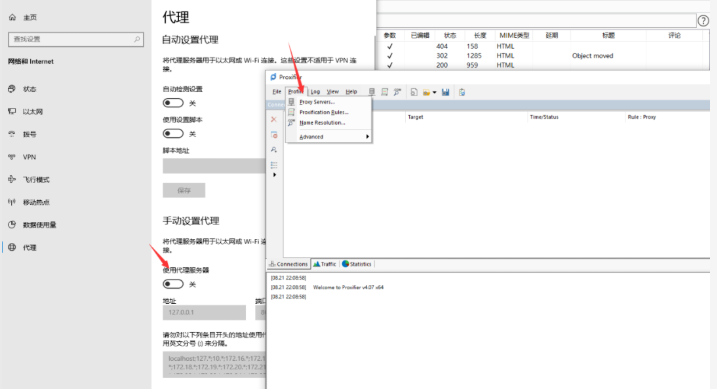Open the 以太网 settings page
The image size is (717, 389).
(x=32, y=112)
